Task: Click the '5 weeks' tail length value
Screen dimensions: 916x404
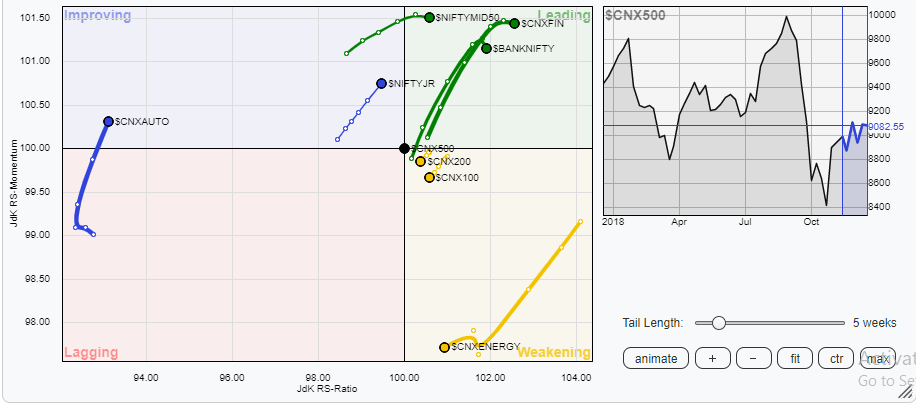Action: tap(875, 323)
